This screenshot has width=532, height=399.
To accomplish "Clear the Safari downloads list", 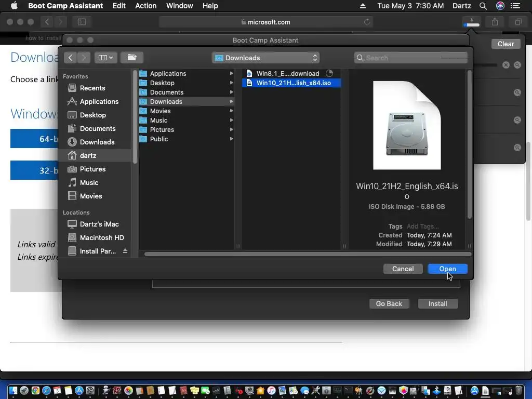I will point(506,44).
